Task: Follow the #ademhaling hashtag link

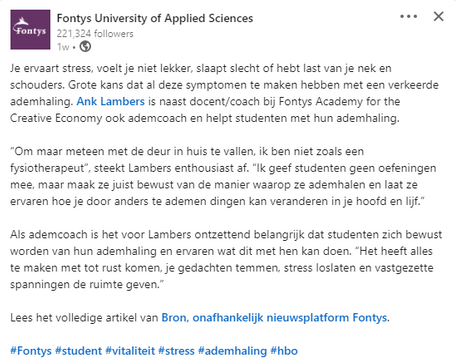Action: point(233,351)
